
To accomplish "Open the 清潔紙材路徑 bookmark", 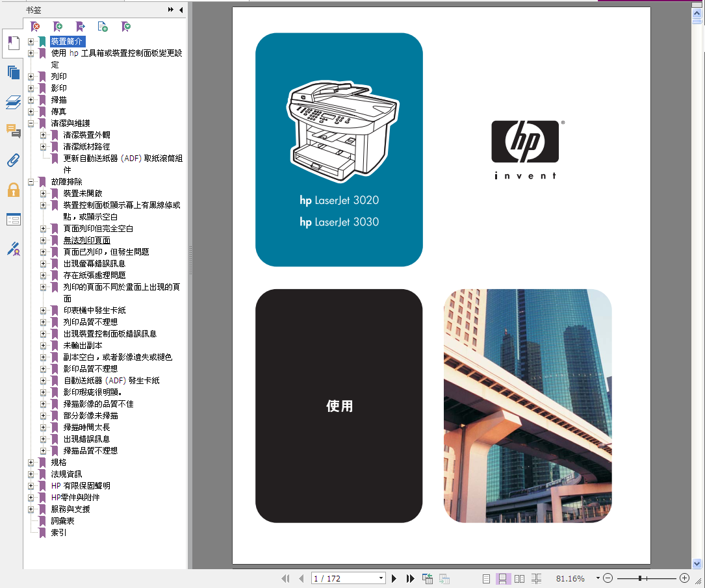I will (x=87, y=147).
